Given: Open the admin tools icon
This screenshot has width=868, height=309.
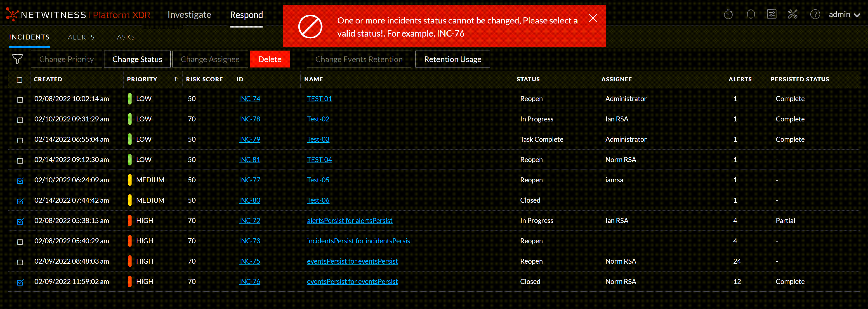Looking at the screenshot, I should coord(793,14).
